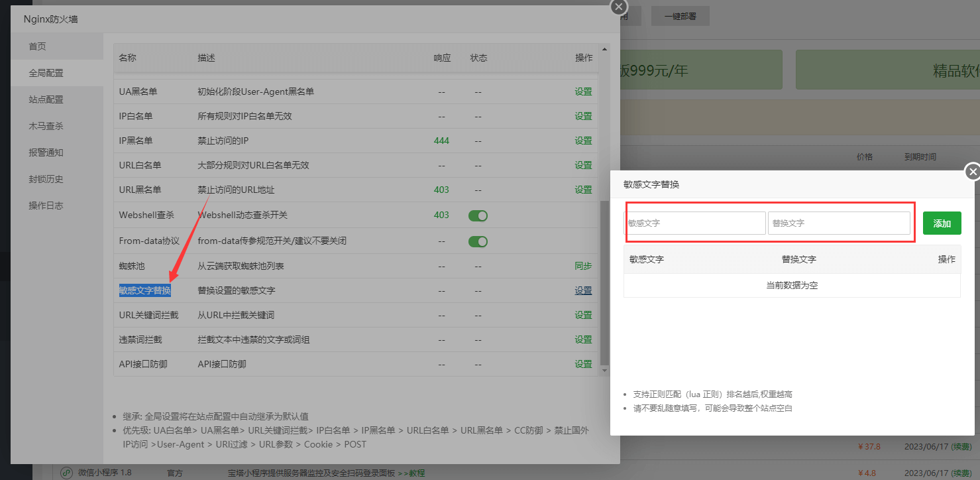
Task: Open the >>教程 link in the background
Action: click(x=411, y=473)
